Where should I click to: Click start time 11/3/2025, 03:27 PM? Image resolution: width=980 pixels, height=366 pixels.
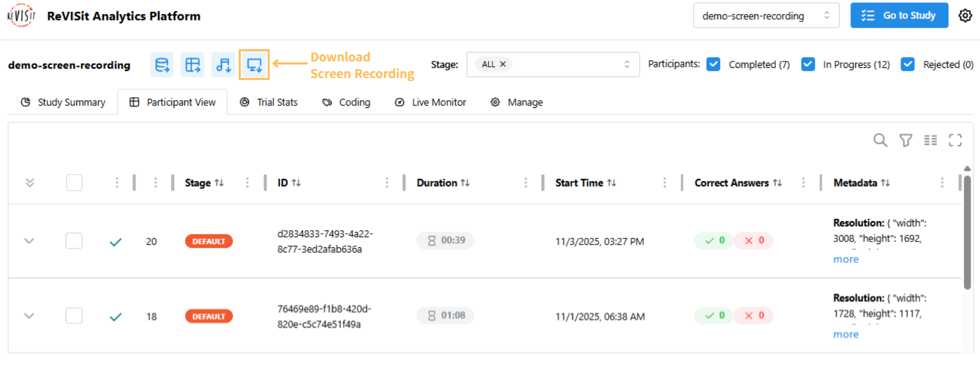600,241
